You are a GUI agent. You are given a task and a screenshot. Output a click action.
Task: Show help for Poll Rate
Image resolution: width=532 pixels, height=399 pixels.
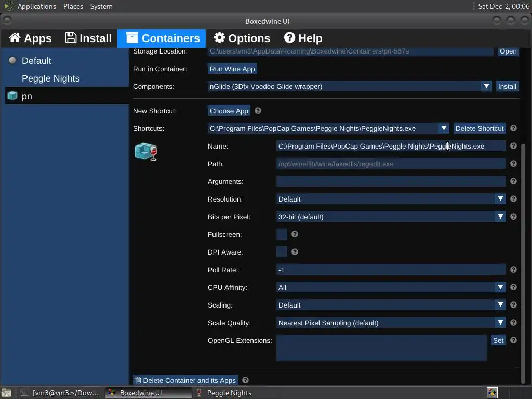coord(513,270)
